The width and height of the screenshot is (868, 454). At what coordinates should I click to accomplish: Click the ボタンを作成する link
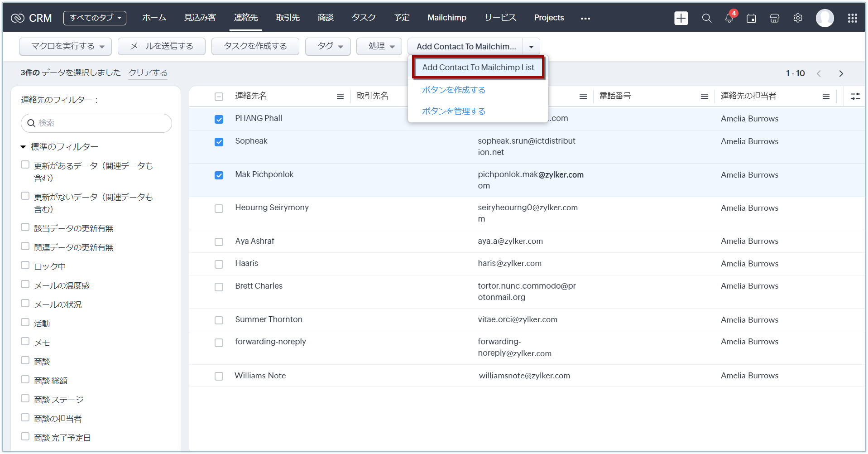[454, 90]
